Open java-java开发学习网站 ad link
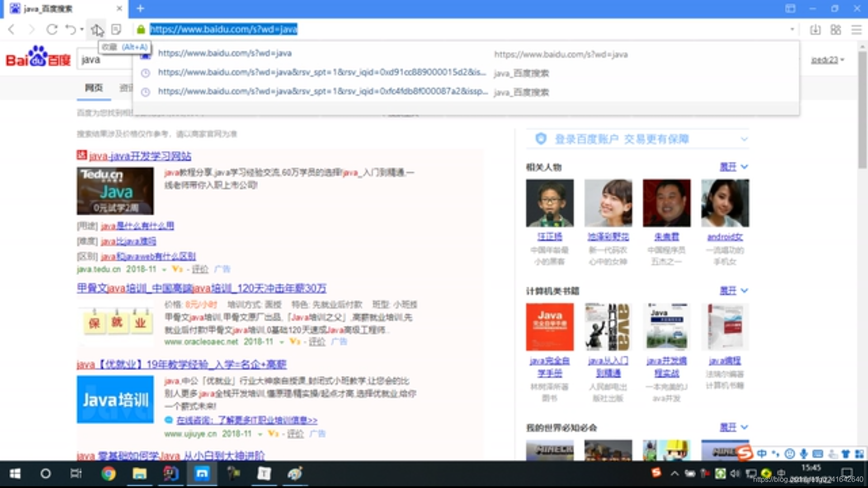Screen dimensions: 868x488 (140, 156)
